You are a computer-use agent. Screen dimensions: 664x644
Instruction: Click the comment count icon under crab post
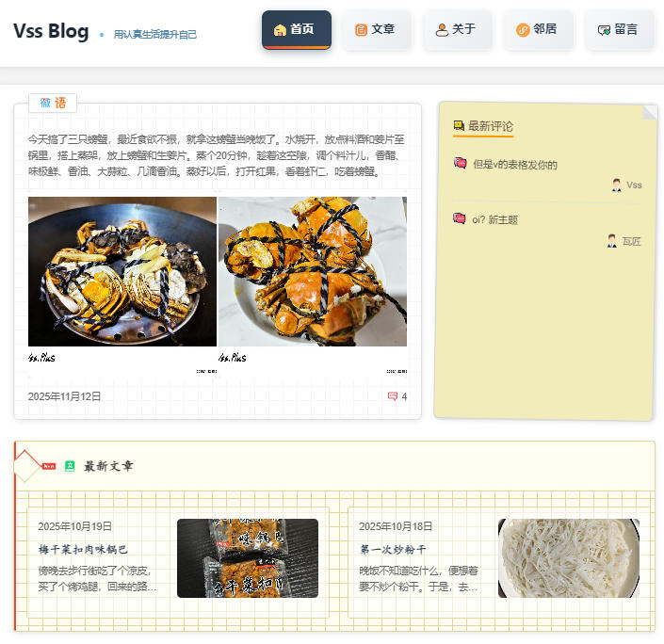(x=393, y=396)
